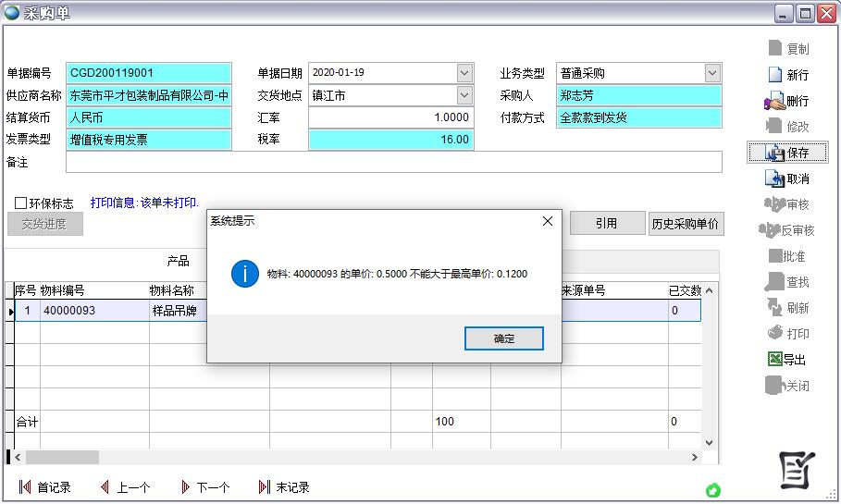Click the 取消 (cancel) icon button
841x504 pixels.
(x=786, y=178)
